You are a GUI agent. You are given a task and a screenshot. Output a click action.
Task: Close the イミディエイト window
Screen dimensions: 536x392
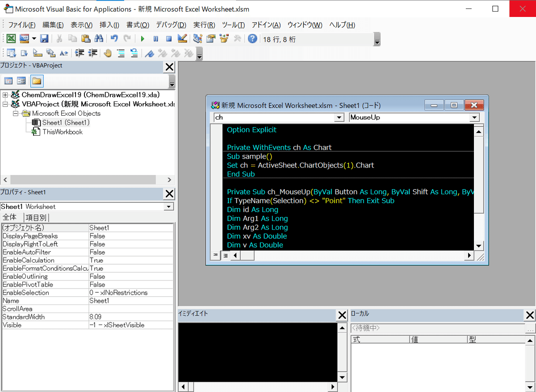(x=342, y=315)
